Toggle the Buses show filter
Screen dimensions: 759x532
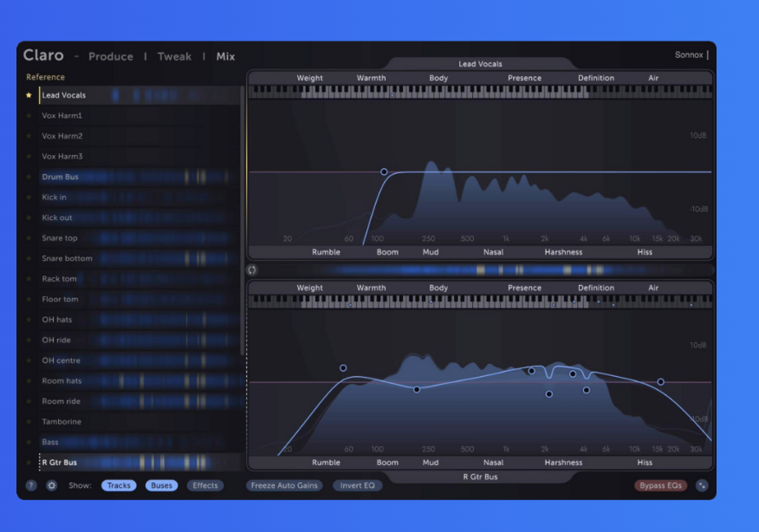coord(162,485)
